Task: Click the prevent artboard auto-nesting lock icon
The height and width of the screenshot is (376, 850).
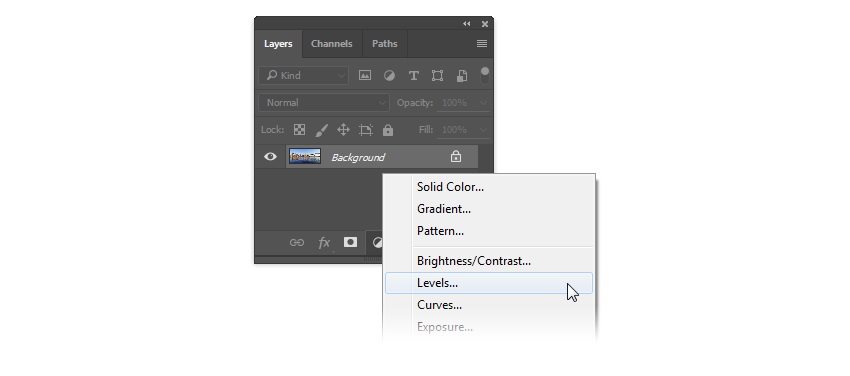Action: 366,129
